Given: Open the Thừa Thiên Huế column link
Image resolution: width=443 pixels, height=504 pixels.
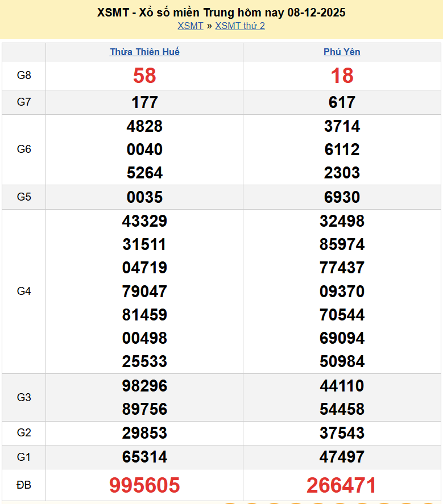Looking at the screenshot, I should click(x=144, y=52).
